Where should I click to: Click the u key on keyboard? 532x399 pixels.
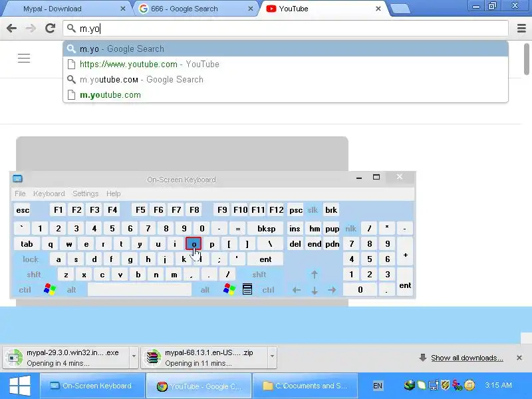click(x=158, y=244)
